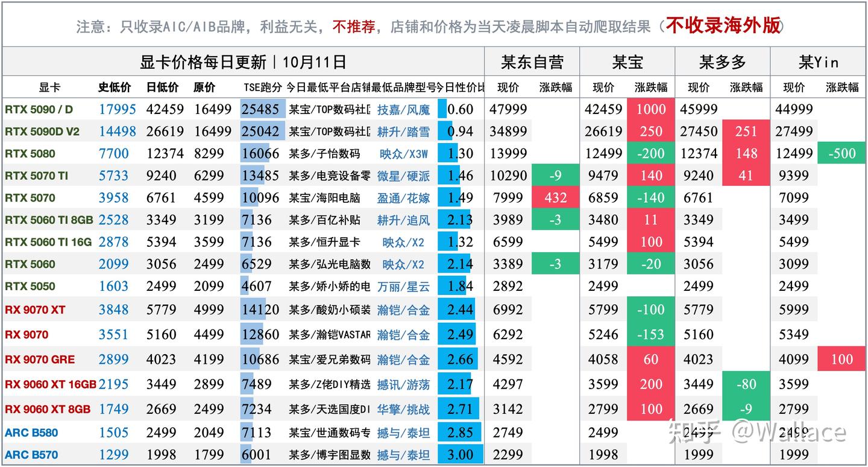
Task: Select the shop cell 某宝/海阳电脑
Action: (324, 198)
